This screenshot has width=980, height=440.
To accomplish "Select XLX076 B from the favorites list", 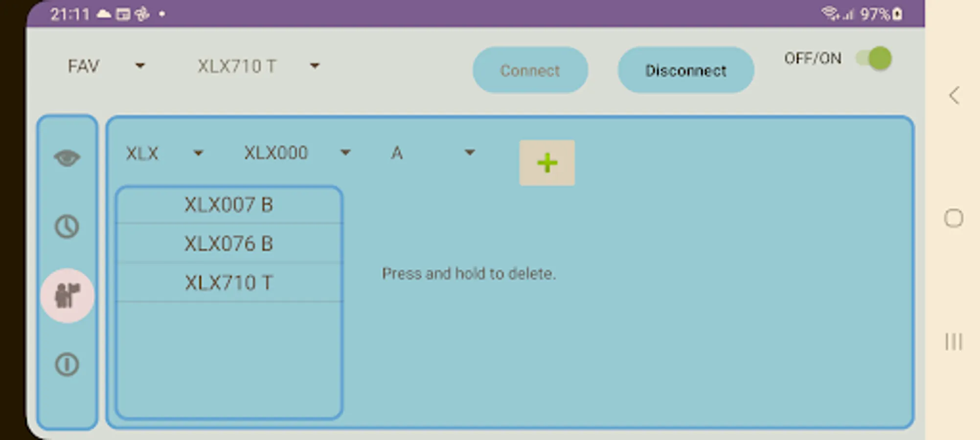I will pyautogui.click(x=229, y=243).
